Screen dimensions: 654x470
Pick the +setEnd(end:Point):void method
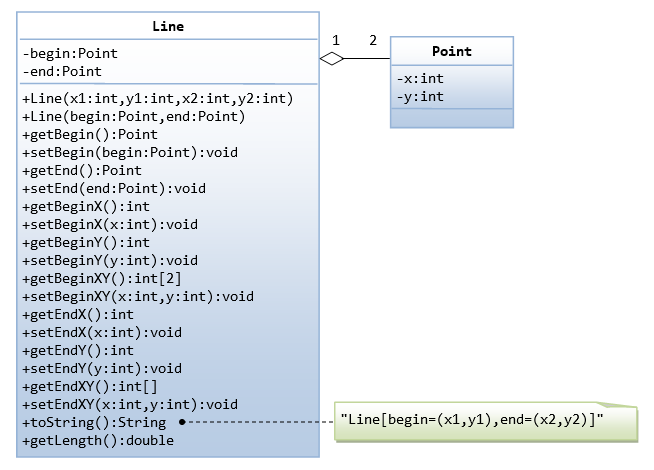(113, 188)
